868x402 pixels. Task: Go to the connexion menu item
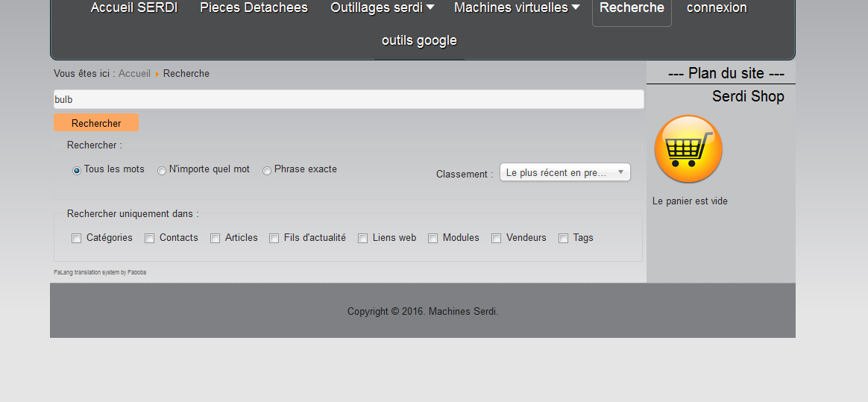[x=717, y=8]
